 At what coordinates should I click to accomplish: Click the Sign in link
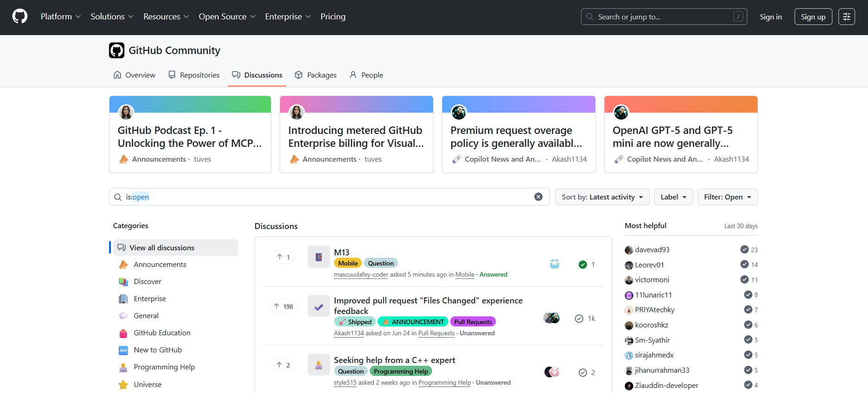[770, 17]
